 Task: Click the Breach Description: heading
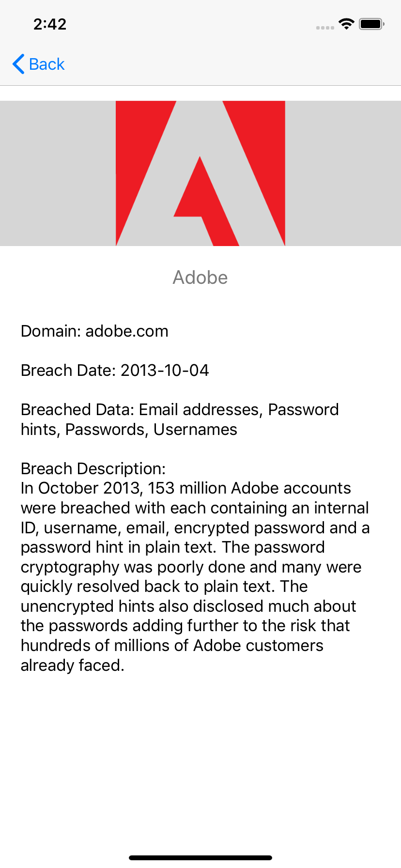(x=93, y=469)
